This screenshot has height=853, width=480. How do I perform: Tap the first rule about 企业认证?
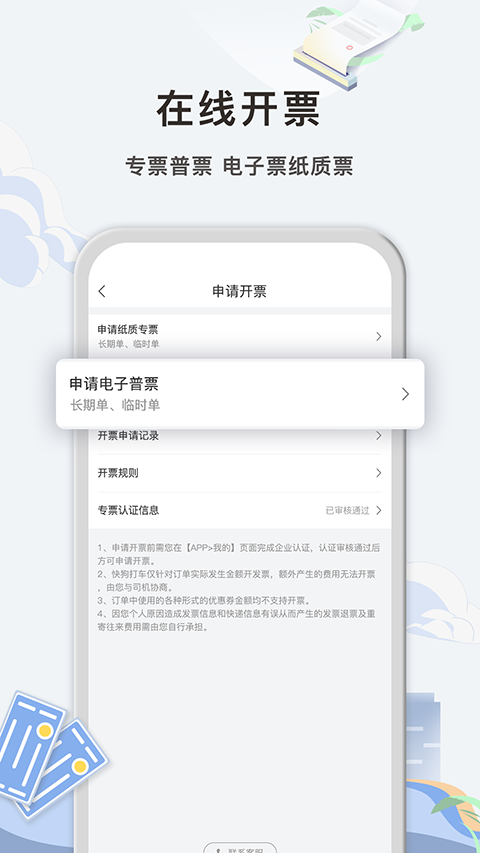point(239,554)
